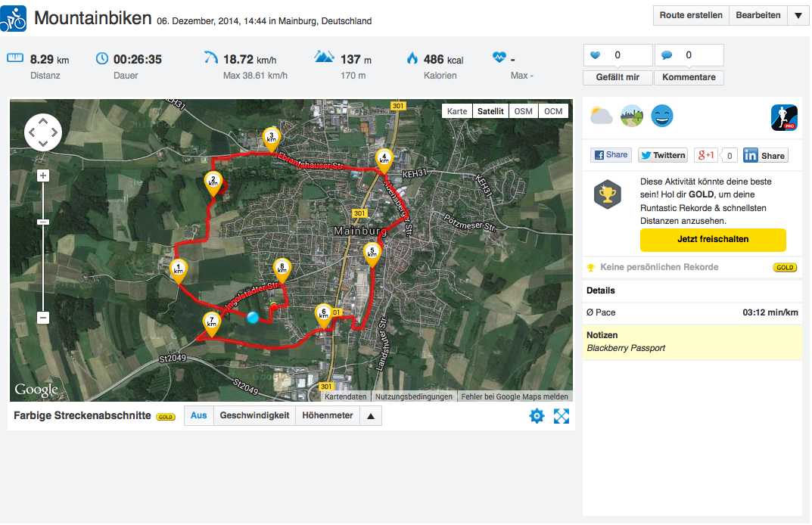Switch map to OSM view
812x525 pixels.
(524, 111)
